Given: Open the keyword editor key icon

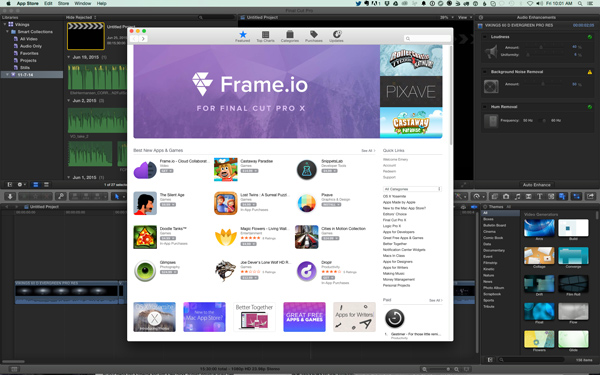Looking at the screenshot, I should [x=60, y=196].
